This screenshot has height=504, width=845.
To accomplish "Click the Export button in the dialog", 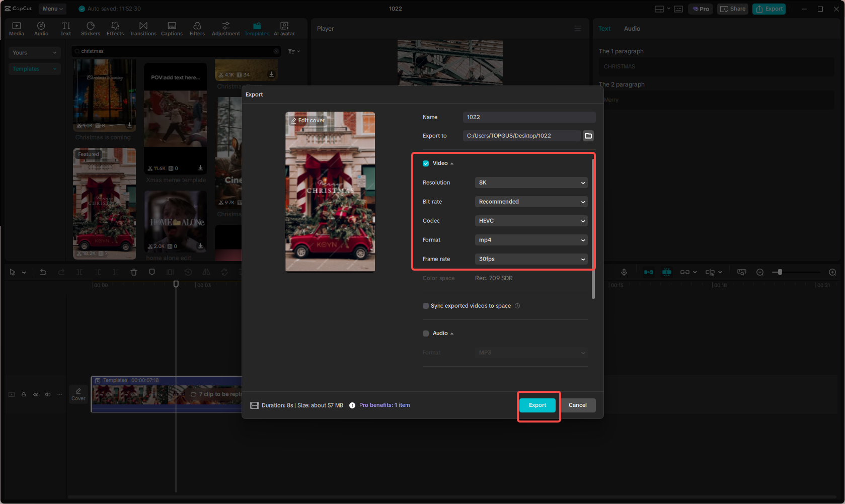I will click(x=537, y=405).
